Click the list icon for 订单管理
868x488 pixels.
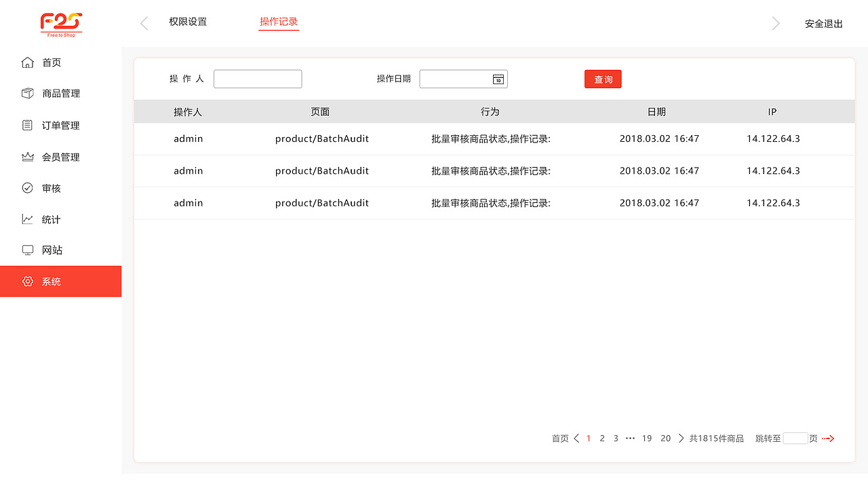28,125
